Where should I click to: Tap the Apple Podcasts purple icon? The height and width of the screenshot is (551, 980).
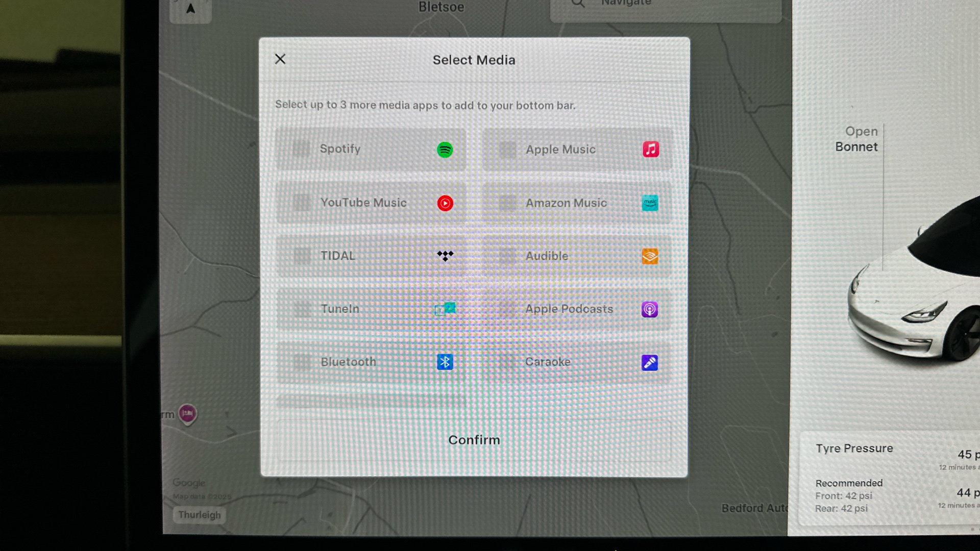click(x=649, y=309)
